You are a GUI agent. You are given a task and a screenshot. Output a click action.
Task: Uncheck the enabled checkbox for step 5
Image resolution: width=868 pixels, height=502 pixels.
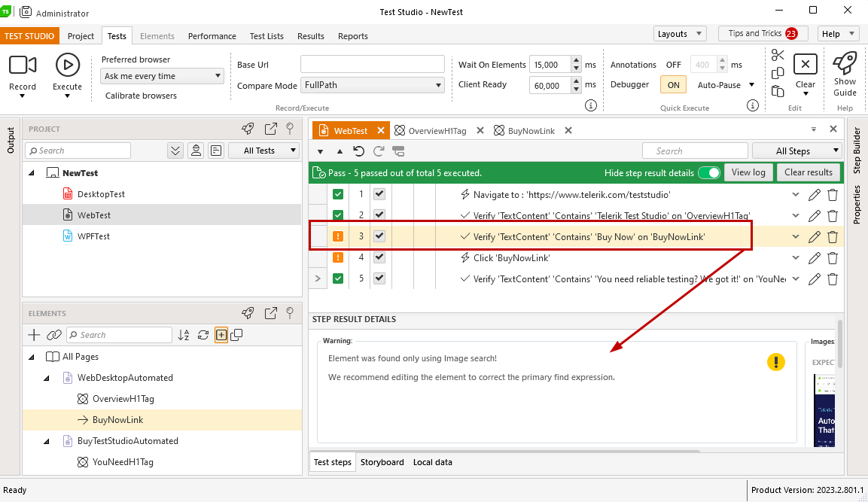[x=379, y=278]
